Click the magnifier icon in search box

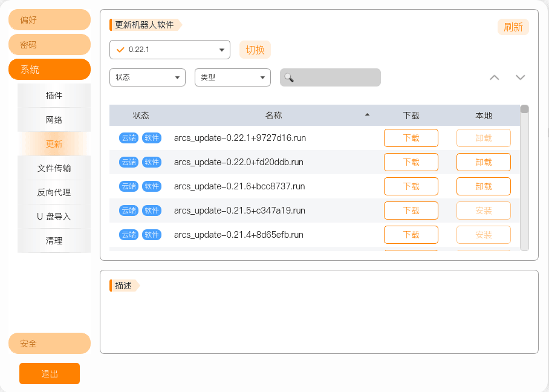pos(289,77)
